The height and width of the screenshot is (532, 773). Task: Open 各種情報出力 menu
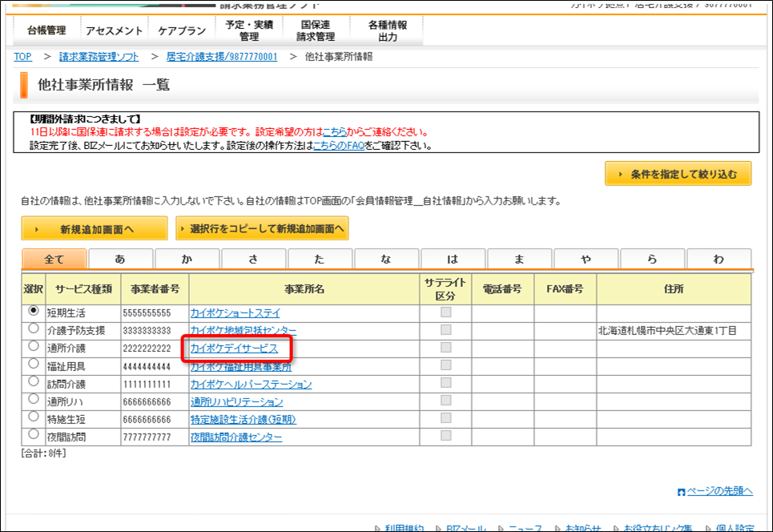[388, 30]
